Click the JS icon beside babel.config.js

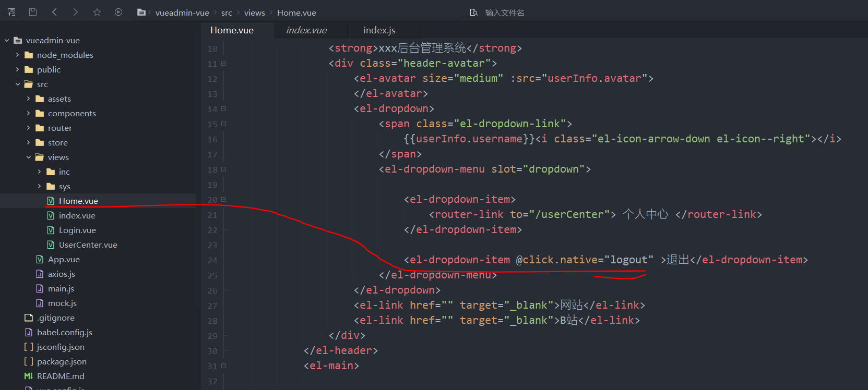29,332
